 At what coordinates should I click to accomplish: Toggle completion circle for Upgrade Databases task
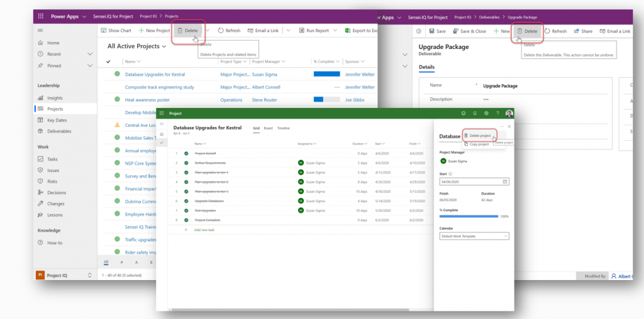(186, 201)
